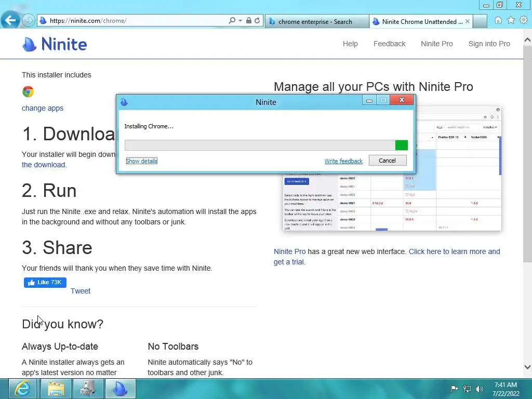Click the browser forward arrow button
Image resolution: width=532 pixels, height=399 pixels.
[29, 21]
